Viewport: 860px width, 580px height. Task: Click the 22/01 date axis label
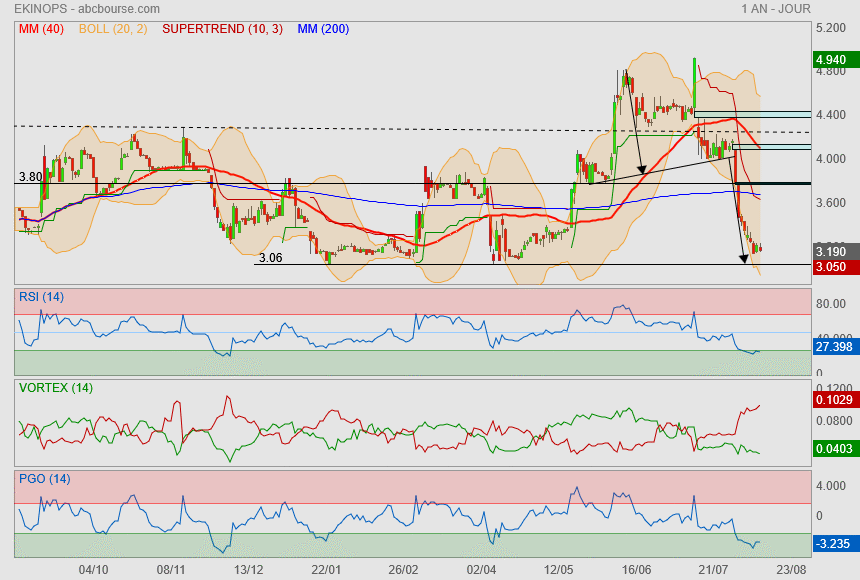(x=326, y=570)
